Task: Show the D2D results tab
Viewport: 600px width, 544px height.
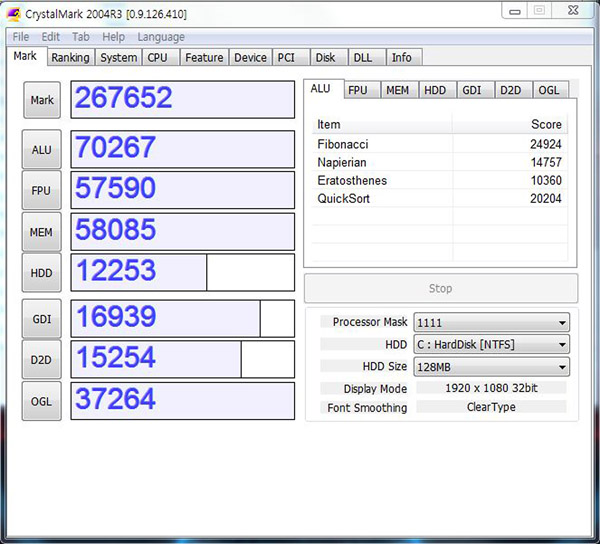Action: (x=513, y=90)
